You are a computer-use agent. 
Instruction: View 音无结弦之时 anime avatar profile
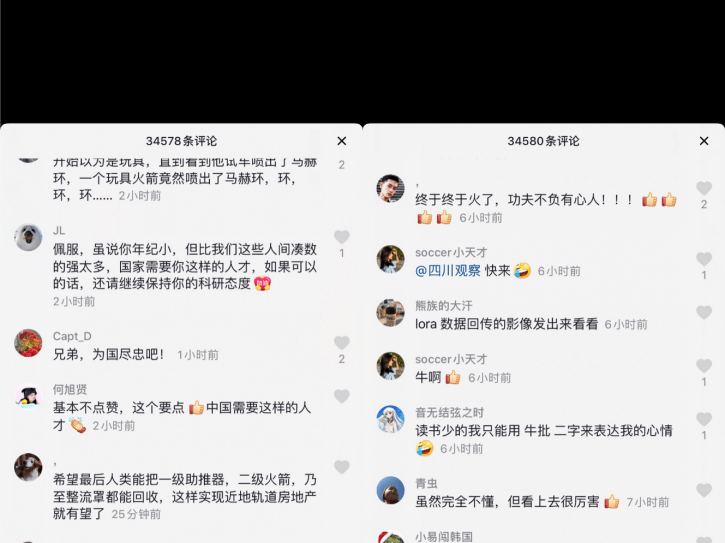pos(390,419)
